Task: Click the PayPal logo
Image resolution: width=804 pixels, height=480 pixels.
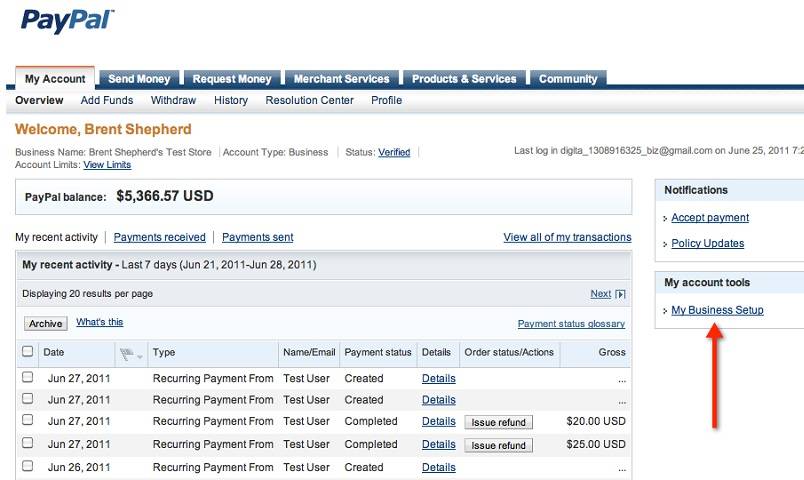Action: pyautogui.click(x=67, y=21)
